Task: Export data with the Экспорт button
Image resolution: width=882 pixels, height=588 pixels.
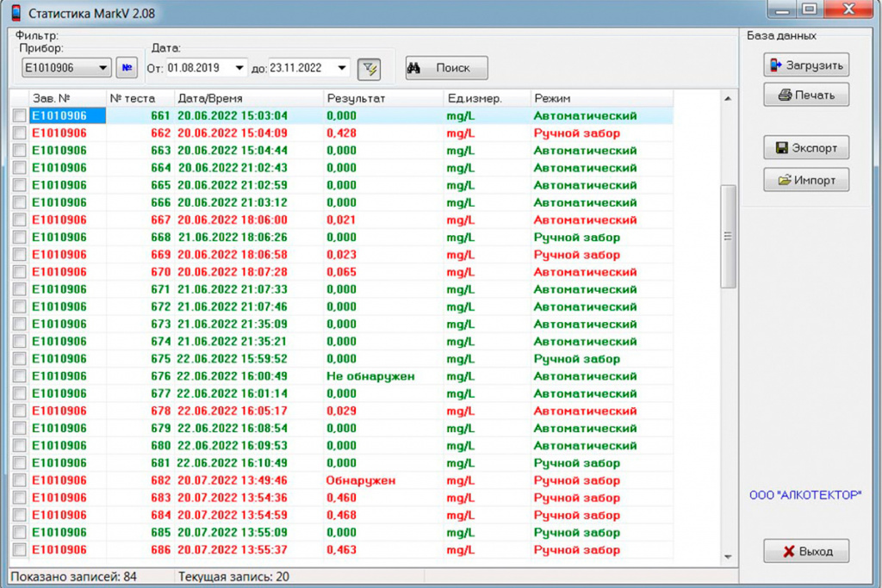Action: point(806,148)
